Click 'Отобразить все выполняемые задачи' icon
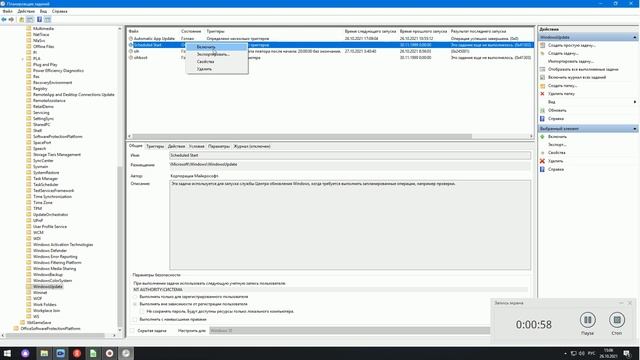 coord(542,69)
